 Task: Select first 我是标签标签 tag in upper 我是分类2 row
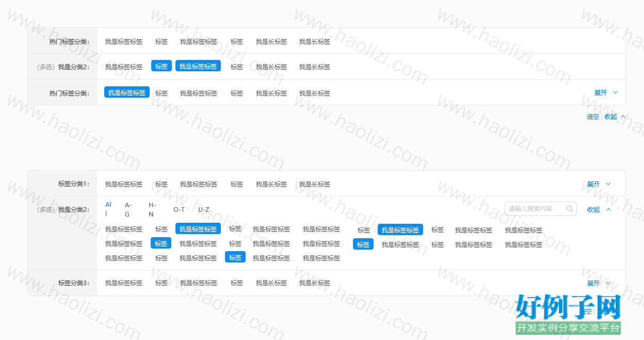(124, 67)
